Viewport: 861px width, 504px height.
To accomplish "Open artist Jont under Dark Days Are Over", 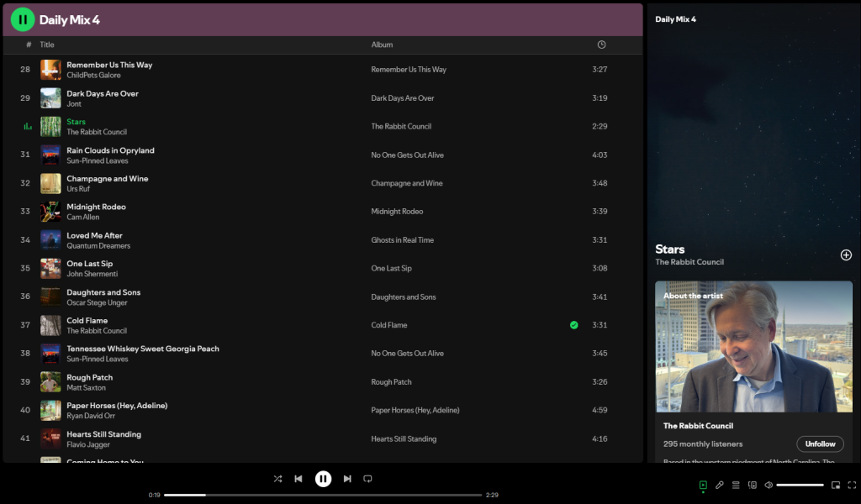I will 74,103.
